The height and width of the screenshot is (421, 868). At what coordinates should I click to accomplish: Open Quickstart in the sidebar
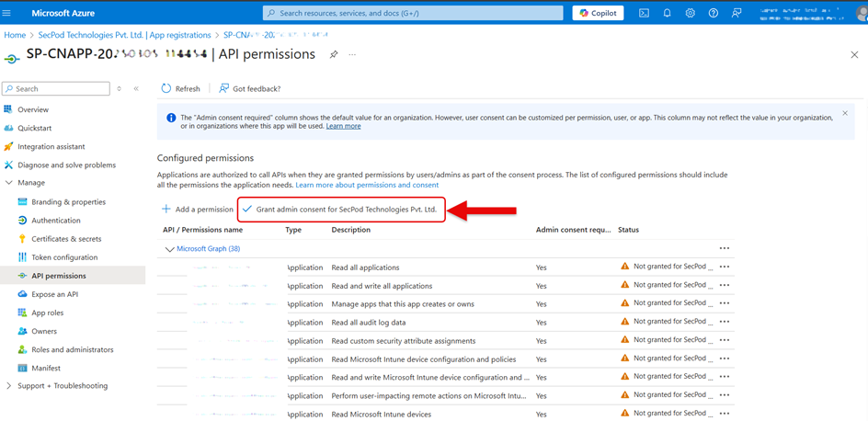[x=34, y=128]
